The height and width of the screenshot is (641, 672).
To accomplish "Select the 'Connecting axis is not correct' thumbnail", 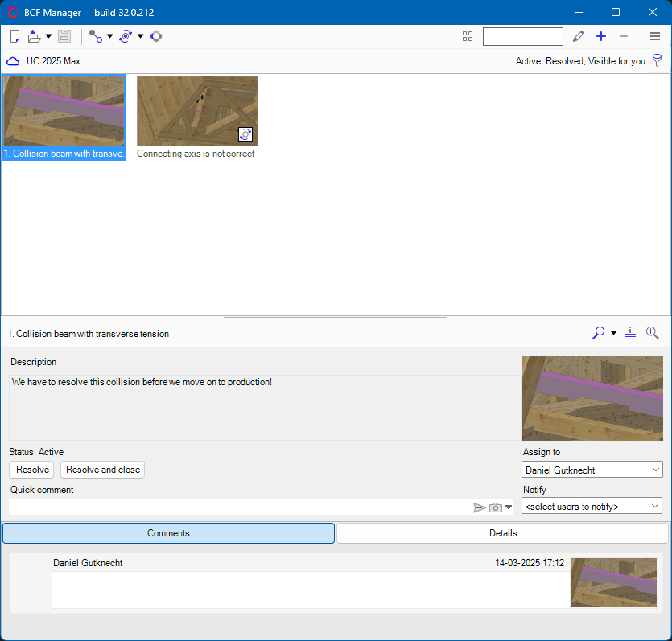I will pyautogui.click(x=196, y=111).
